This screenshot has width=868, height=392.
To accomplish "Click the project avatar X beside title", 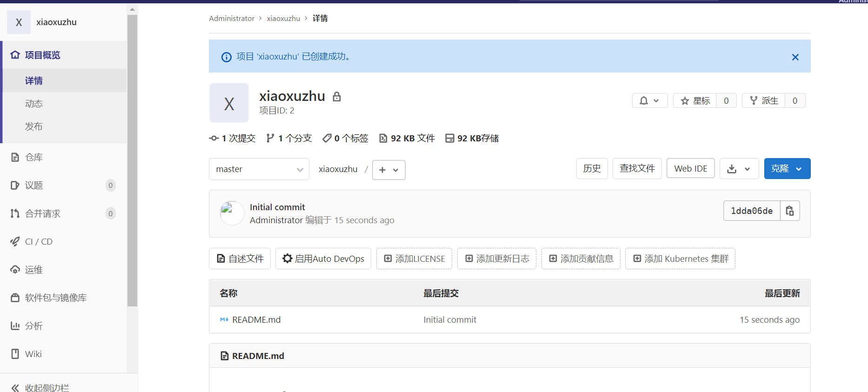I will pyautogui.click(x=229, y=103).
